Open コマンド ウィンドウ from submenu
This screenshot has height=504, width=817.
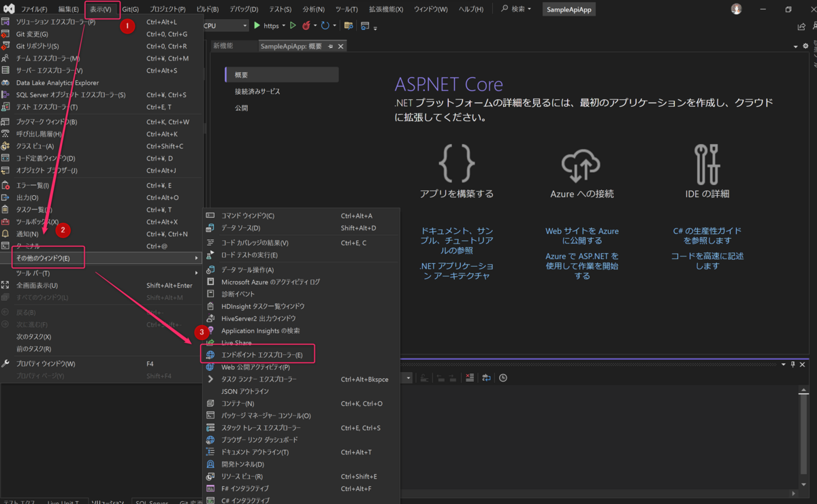301,216
